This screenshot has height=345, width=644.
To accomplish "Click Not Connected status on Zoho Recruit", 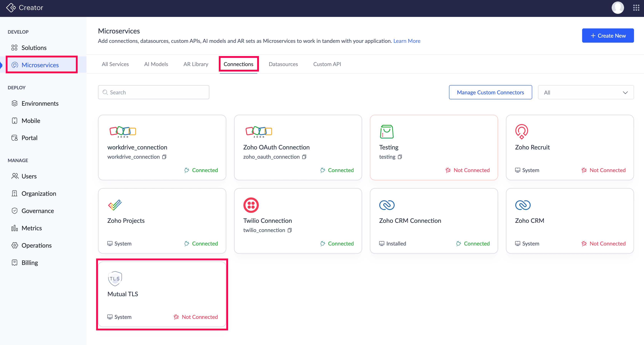I will [x=603, y=170].
